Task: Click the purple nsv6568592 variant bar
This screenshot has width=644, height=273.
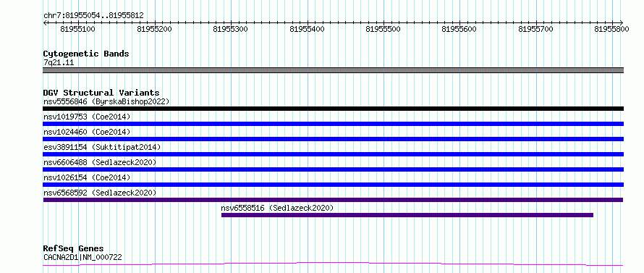Action: pos(333,200)
